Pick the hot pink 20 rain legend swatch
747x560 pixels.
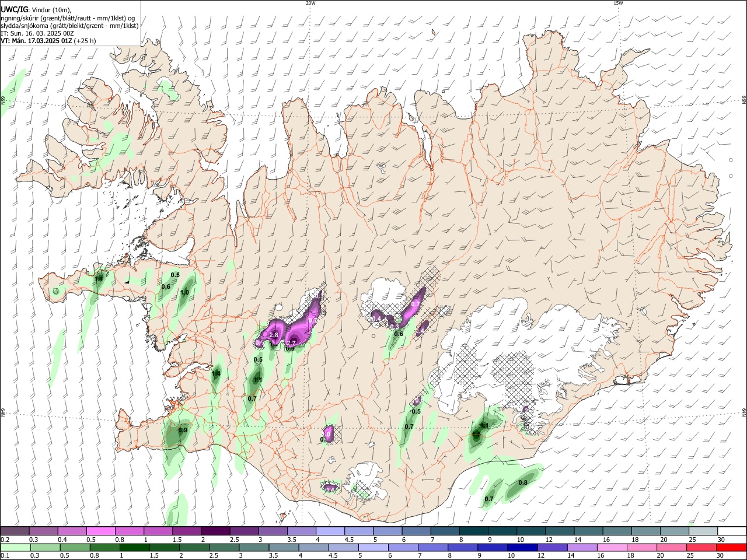click(671, 547)
